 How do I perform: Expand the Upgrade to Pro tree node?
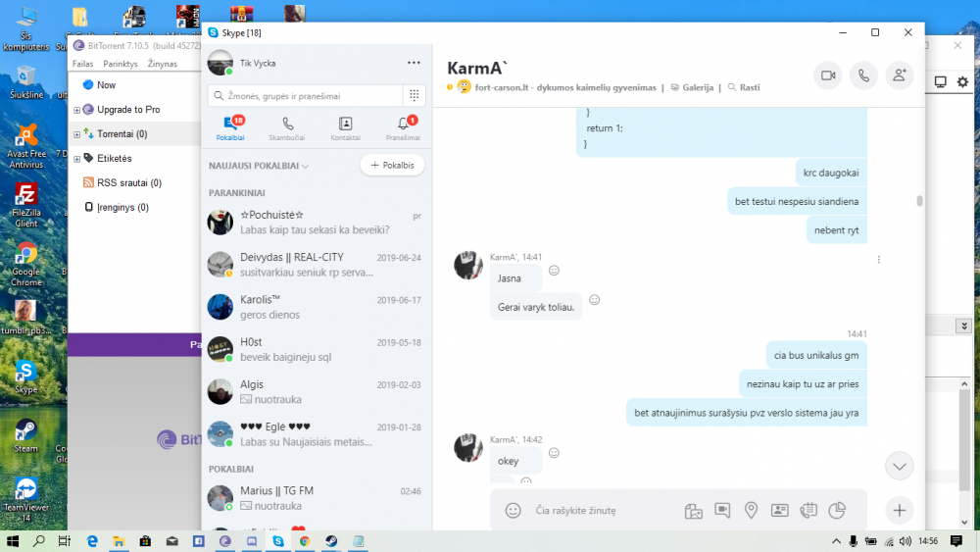point(76,110)
